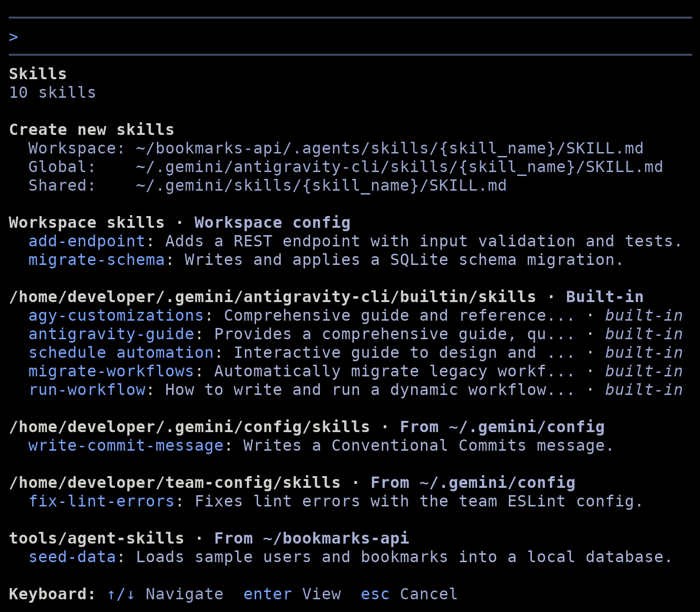Click the 'Fixes lint errors' description
This screenshot has height=612, width=700.
point(419,501)
